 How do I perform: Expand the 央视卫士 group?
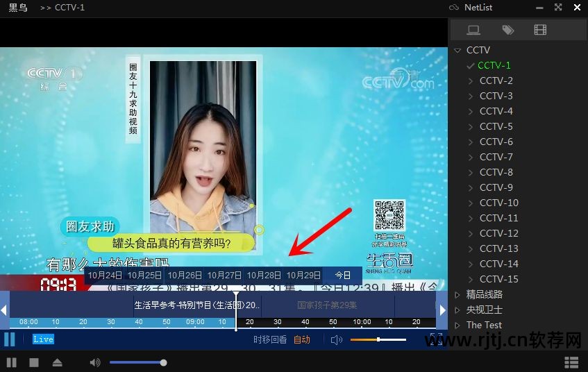457,310
